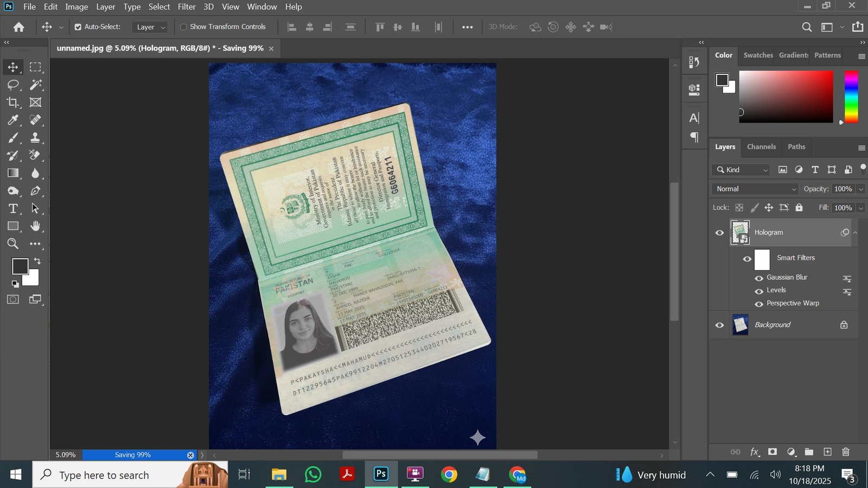Select the Hand tool
Image resolution: width=868 pixels, height=488 pixels.
[35, 226]
